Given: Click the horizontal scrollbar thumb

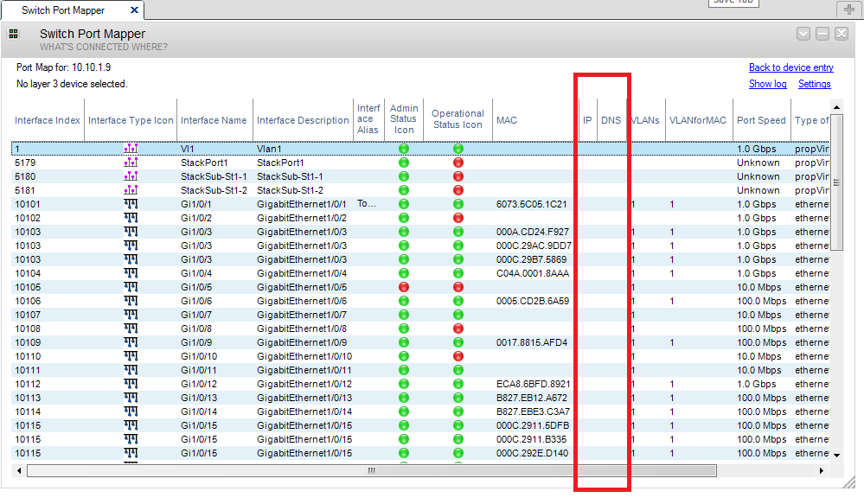Looking at the screenshot, I should pos(372,470).
